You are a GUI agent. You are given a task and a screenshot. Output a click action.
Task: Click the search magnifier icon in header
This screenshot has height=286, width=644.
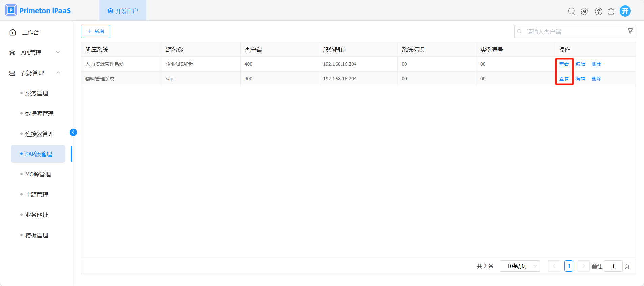pyautogui.click(x=572, y=11)
